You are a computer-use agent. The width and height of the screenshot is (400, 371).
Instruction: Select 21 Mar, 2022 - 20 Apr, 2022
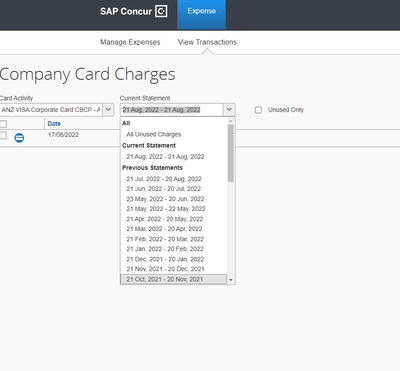164,229
